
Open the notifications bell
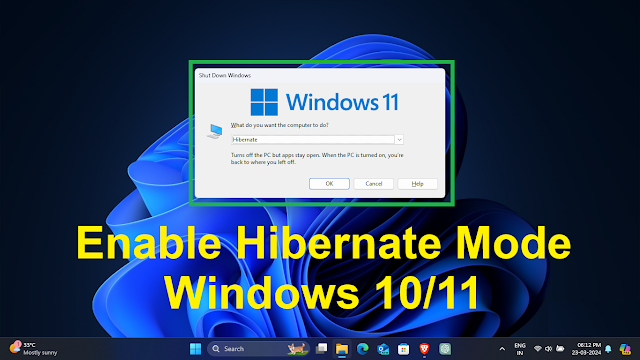click(608, 349)
